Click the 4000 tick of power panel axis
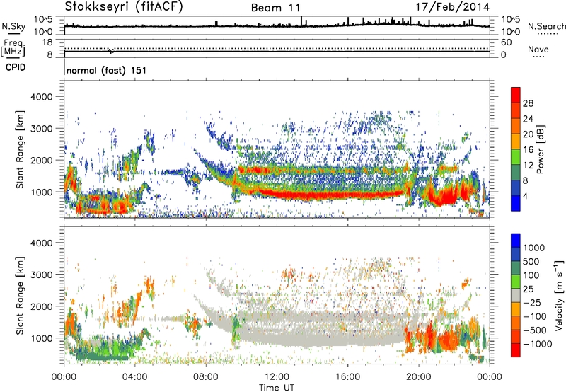This screenshot has height=392, width=566. click(41, 97)
